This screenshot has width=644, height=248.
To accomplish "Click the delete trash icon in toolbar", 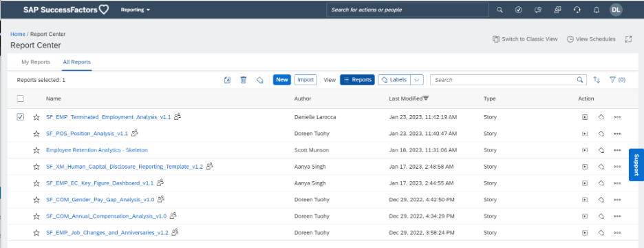I will click(x=243, y=80).
